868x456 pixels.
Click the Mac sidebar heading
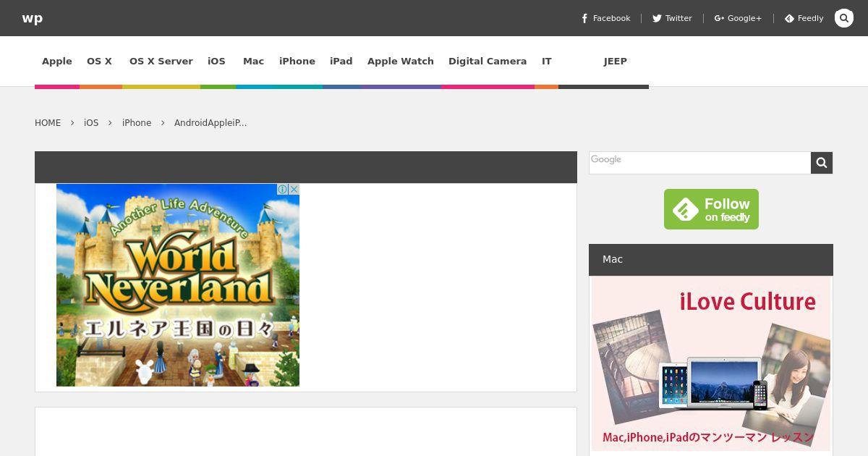613,259
